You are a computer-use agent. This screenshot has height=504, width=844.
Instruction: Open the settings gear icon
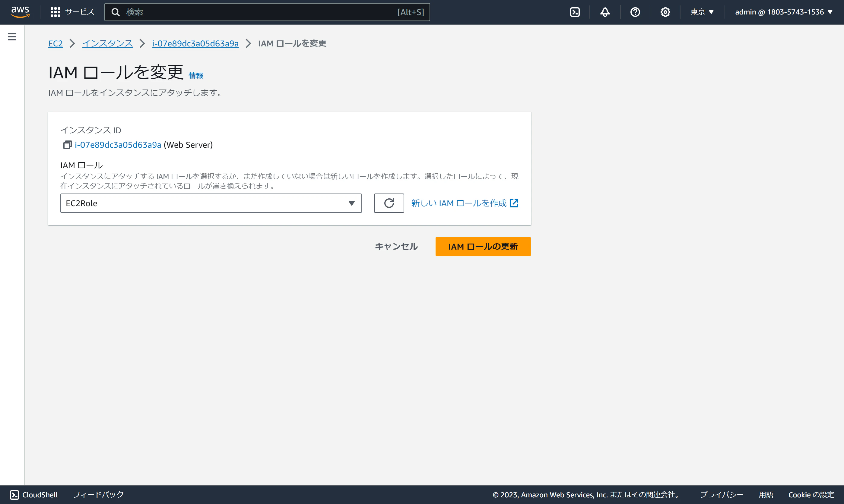pos(665,12)
